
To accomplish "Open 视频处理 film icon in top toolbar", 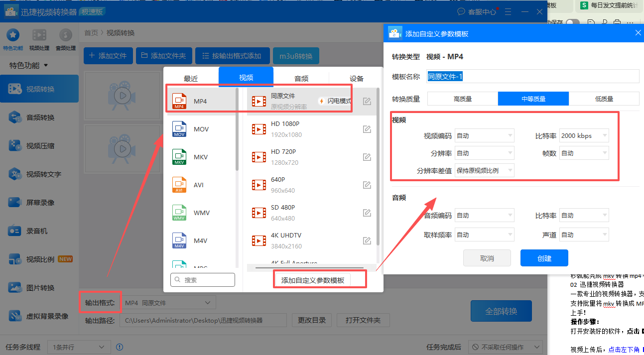I will [x=39, y=35].
